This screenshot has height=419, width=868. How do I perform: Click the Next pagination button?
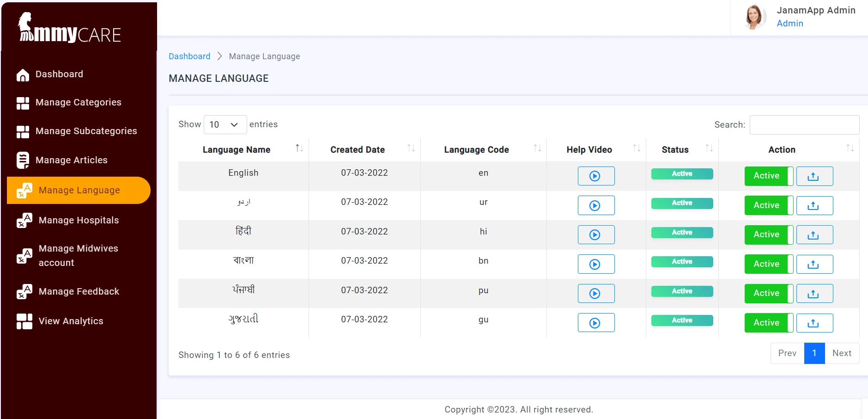[842, 353]
